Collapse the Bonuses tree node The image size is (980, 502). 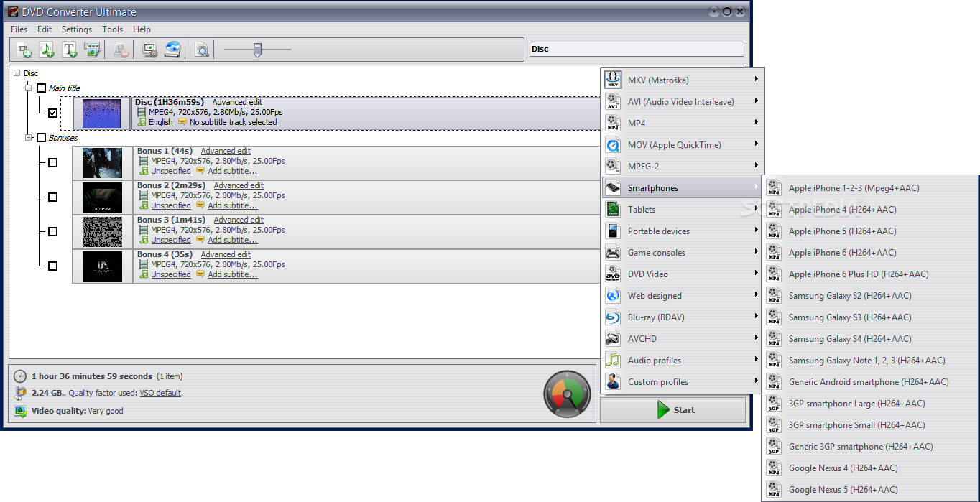[29, 137]
